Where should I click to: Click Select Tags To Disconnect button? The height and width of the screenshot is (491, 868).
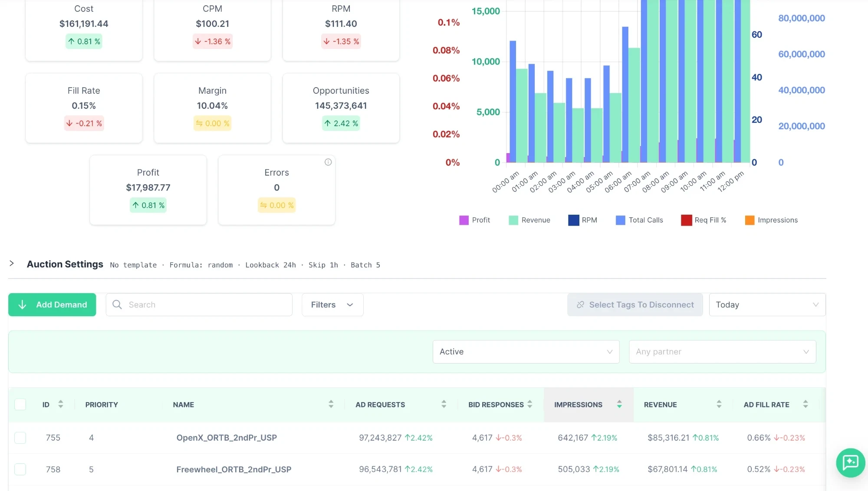(x=635, y=305)
